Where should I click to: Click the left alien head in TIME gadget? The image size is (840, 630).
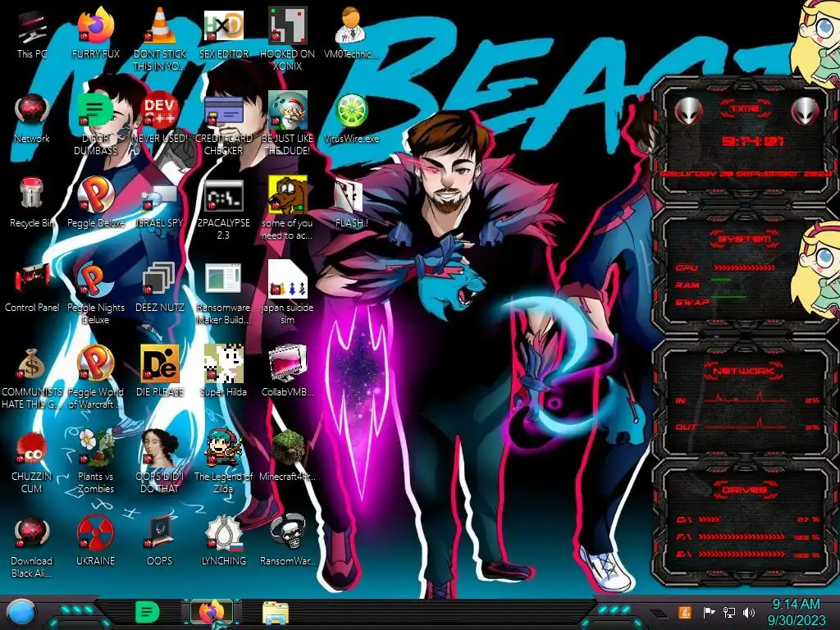[688, 112]
